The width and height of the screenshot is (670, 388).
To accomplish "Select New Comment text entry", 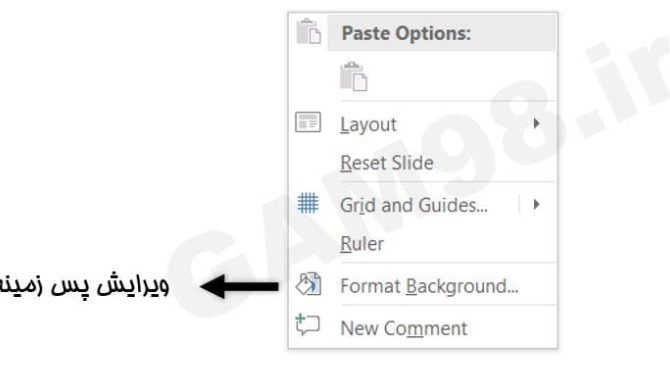I will coord(404,329).
